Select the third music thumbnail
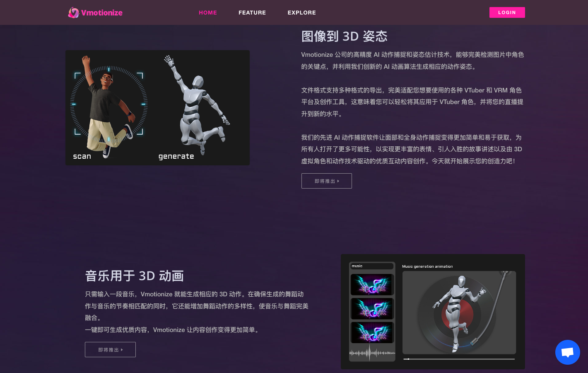 point(372,332)
